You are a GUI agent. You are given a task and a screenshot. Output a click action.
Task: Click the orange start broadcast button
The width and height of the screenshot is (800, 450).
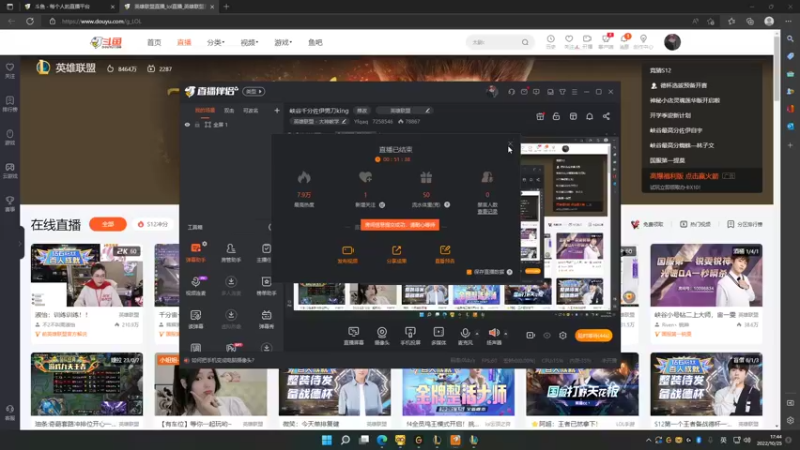(593, 335)
